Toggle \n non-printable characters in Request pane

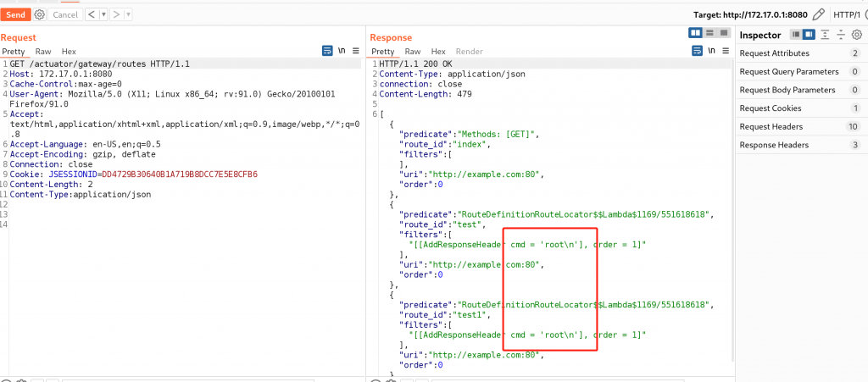[x=342, y=50]
